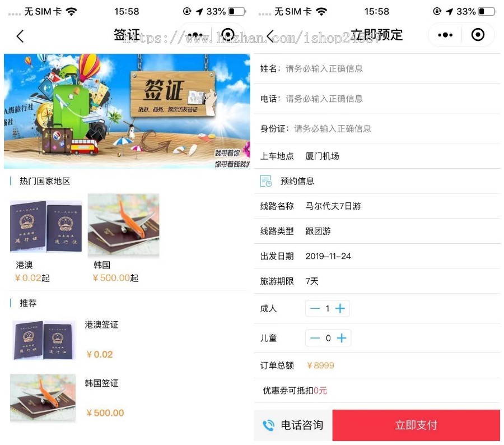This screenshot has height=445, width=504.
Task: Select 上车地点 厦门机场 picker
Action: [x=377, y=156]
